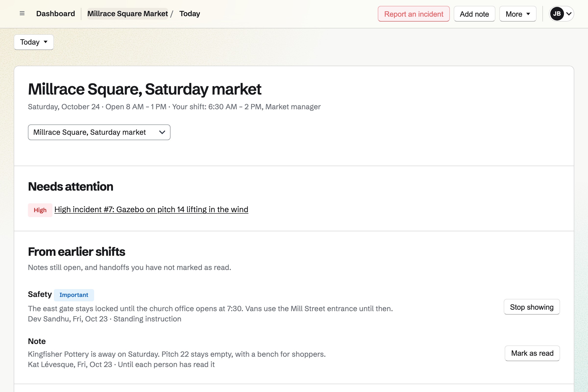Click Report an incident button
Image resolution: width=588 pixels, height=392 pixels.
[x=414, y=14]
